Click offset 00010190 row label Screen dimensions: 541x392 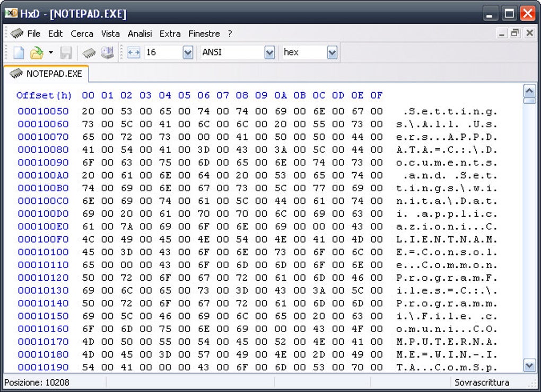(43, 367)
